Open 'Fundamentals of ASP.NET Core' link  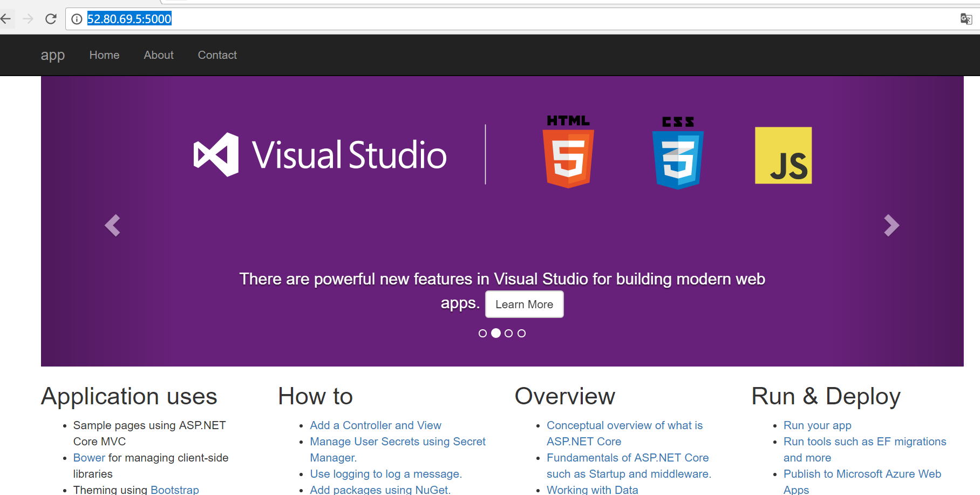pyautogui.click(x=629, y=466)
